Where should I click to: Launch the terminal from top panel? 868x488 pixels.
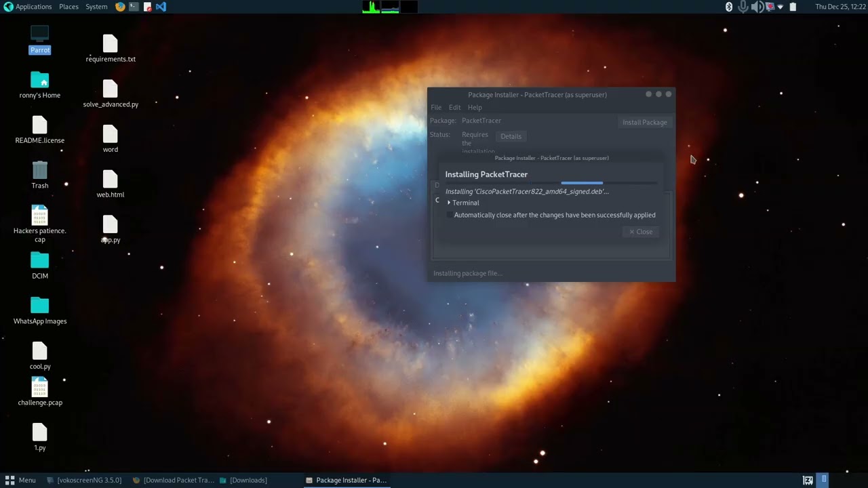pos(134,7)
